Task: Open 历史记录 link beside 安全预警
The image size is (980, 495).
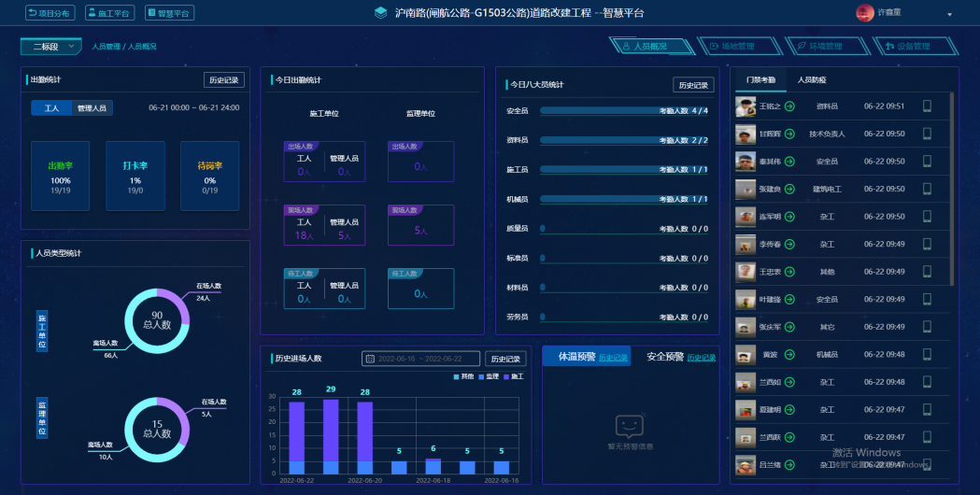Action: point(702,358)
